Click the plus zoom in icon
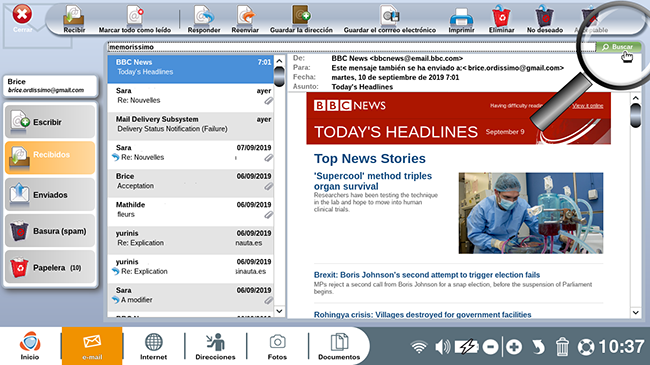 pos(514,347)
